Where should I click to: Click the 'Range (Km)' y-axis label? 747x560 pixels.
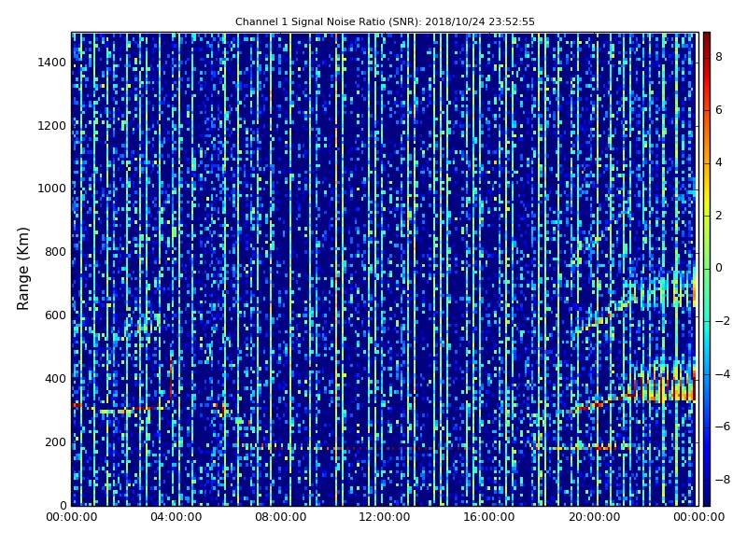[23, 269]
